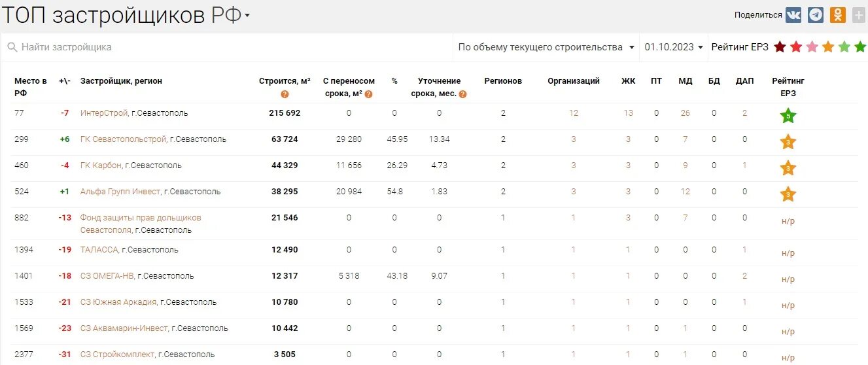Screen dimensions: 868x365
Task: Click Альфа Групп Инвест rating star
Action: point(788,194)
